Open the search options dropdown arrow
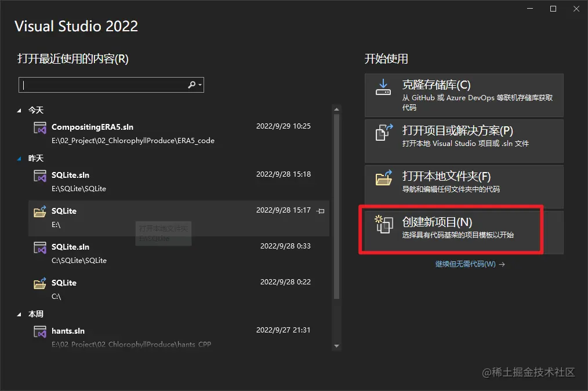This screenshot has width=588, height=391. coord(200,85)
